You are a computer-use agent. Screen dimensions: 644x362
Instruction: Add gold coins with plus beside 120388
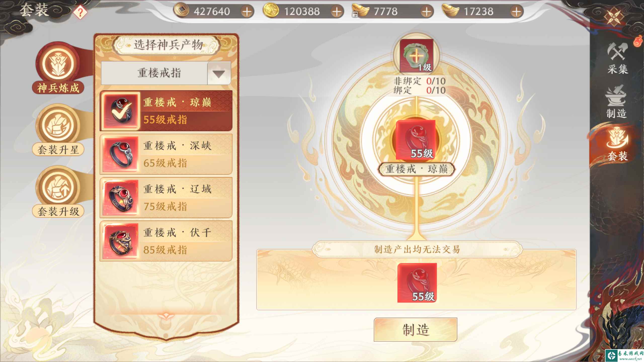point(337,12)
